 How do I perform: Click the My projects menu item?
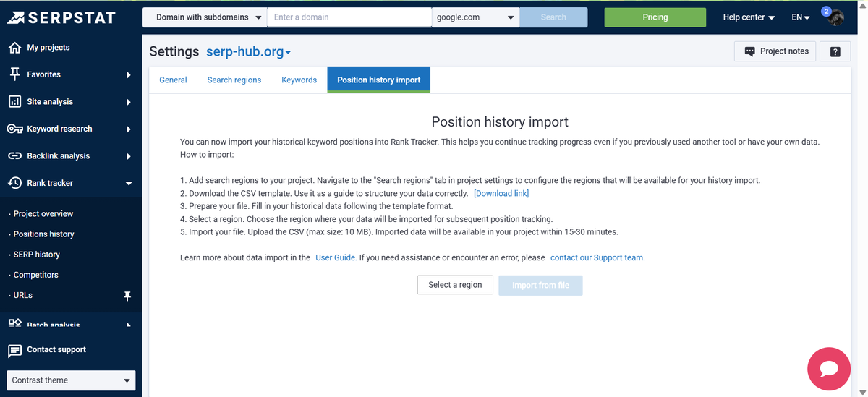click(x=48, y=48)
